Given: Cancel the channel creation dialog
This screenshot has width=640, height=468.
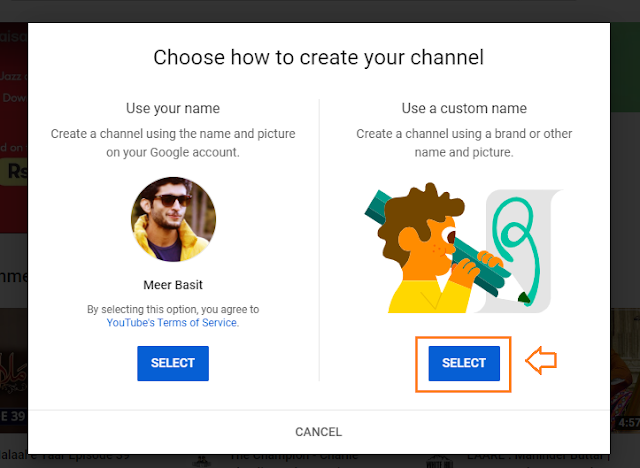Looking at the screenshot, I should click(x=318, y=432).
